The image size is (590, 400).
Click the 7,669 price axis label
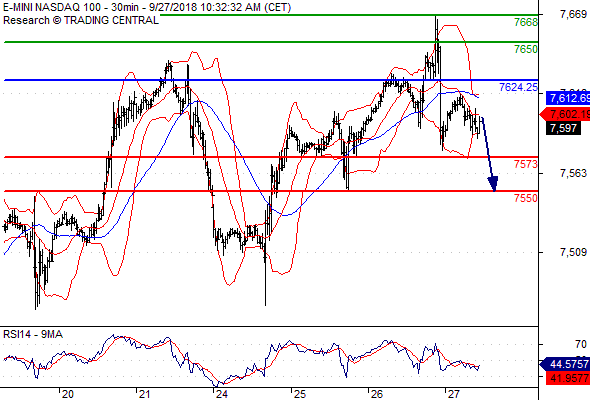tap(573, 14)
